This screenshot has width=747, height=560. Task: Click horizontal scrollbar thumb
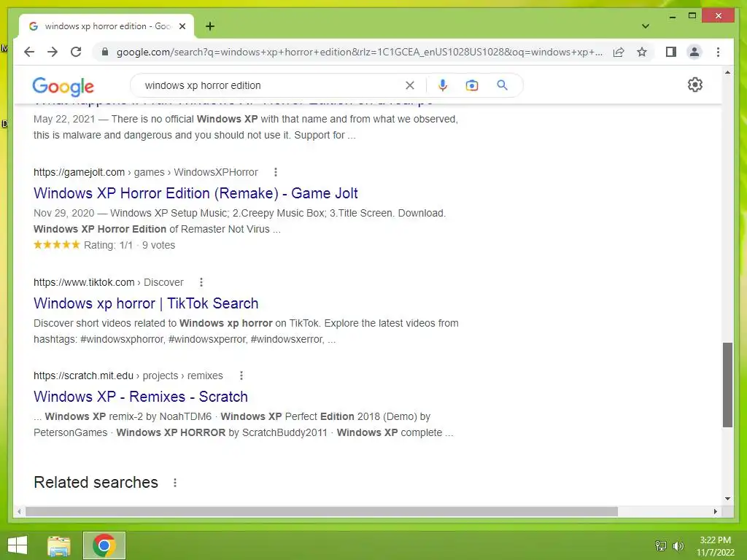click(x=322, y=511)
